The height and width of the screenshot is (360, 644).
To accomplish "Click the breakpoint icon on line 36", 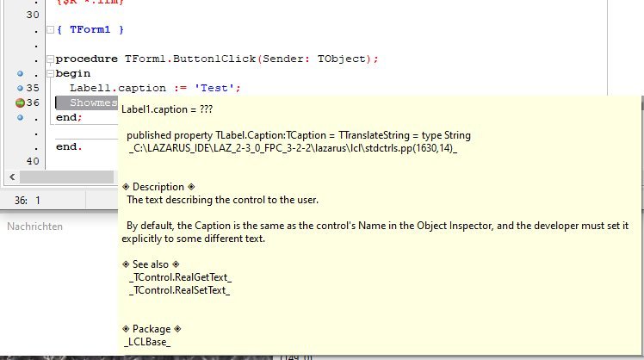I will [x=21, y=102].
